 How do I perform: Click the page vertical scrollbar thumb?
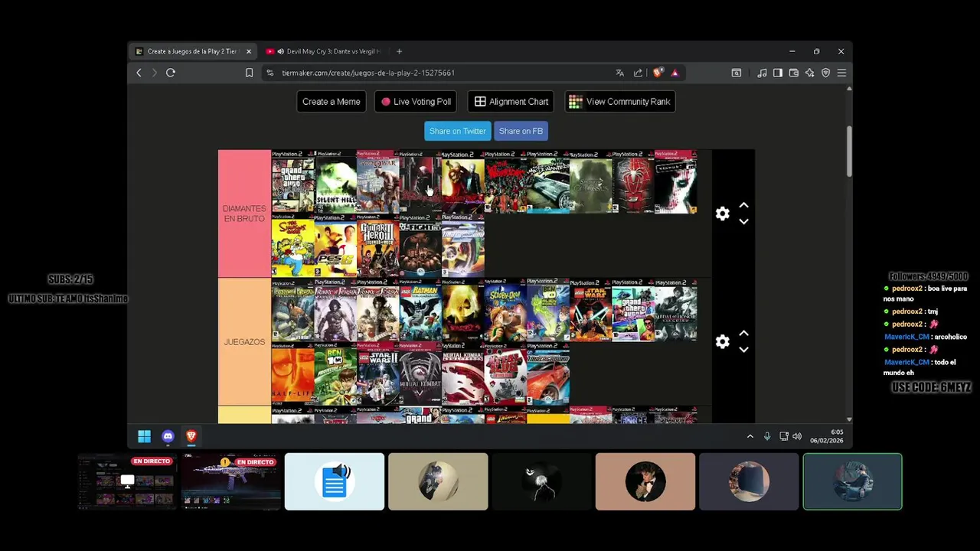point(848,152)
